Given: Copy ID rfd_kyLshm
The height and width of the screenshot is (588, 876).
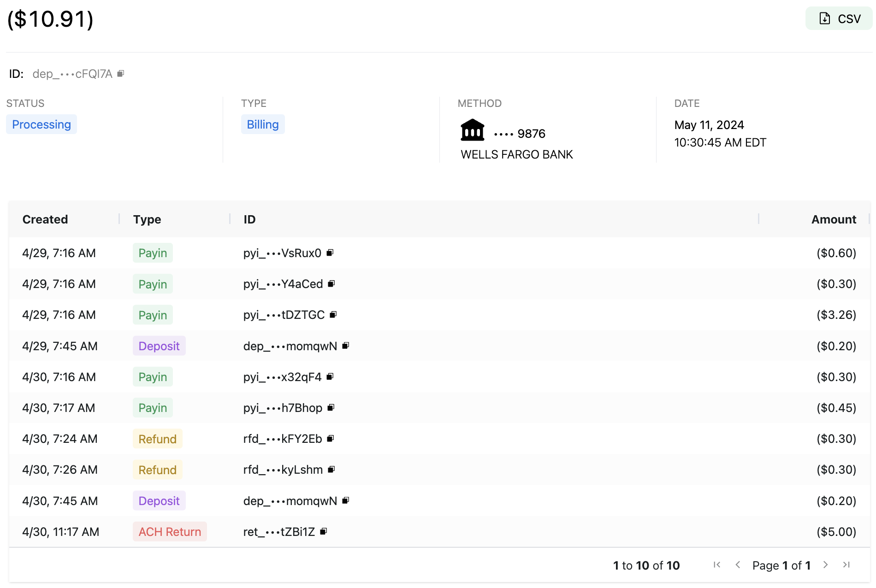Looking at the screenshot, I should [331, 470].
